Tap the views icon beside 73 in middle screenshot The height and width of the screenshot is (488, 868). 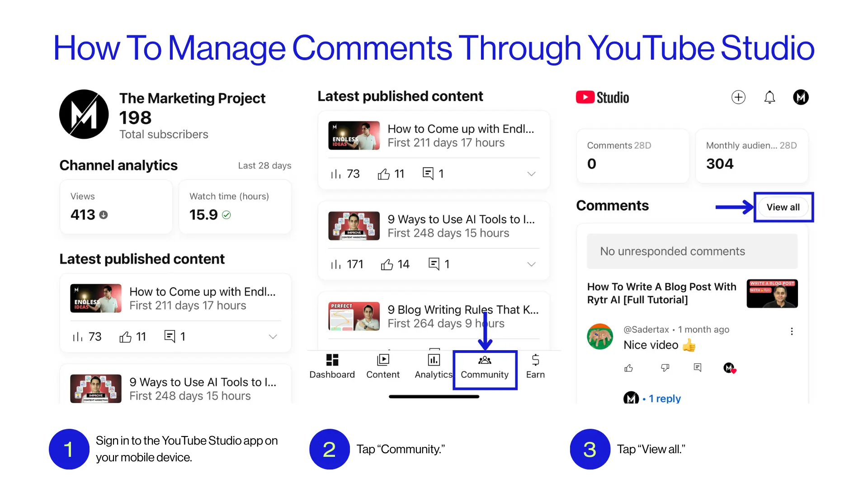(336, 174)
